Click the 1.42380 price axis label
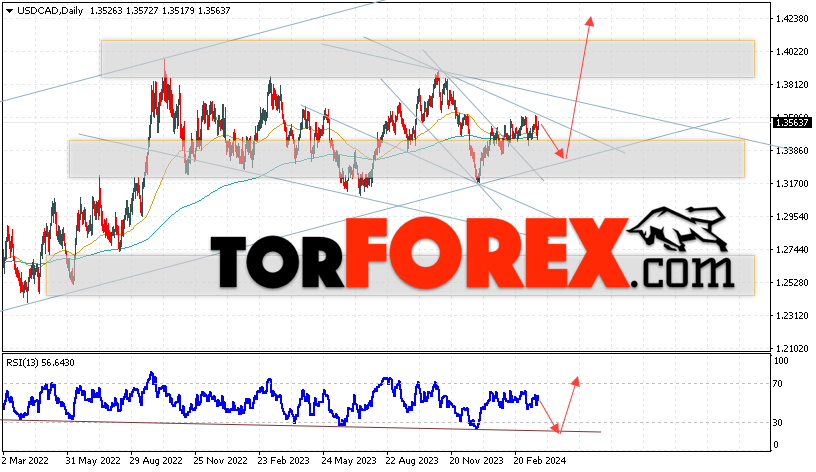Screen dimensions: 816x472 792,19
